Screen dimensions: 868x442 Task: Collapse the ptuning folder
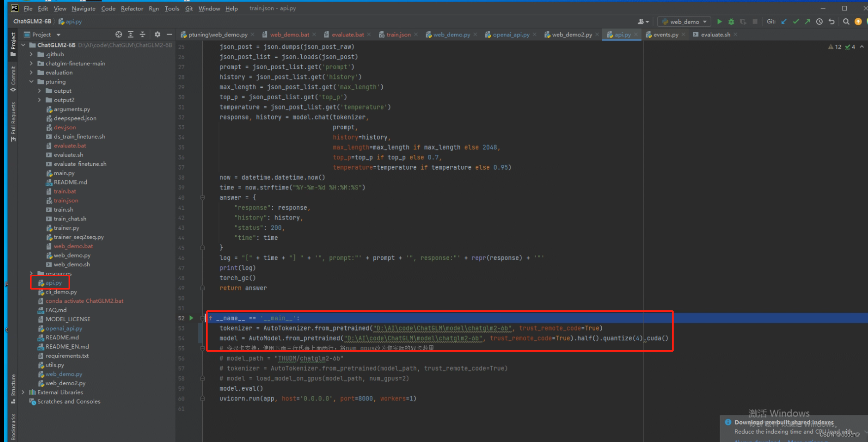32,81
